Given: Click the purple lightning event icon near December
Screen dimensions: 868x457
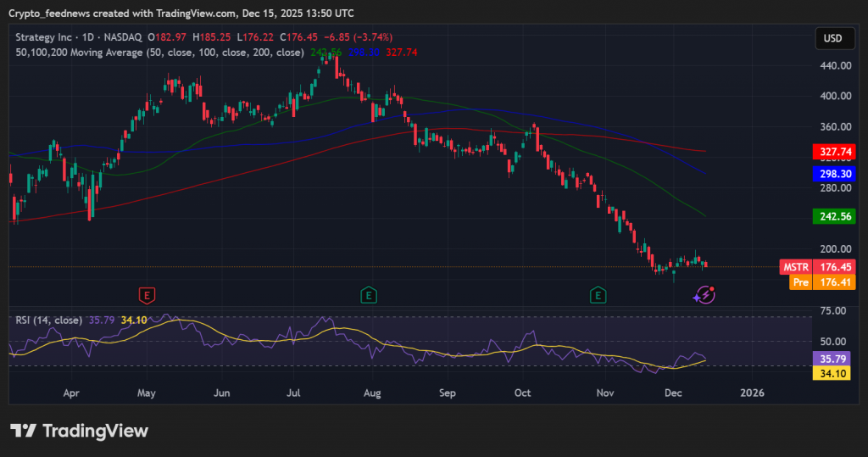Looking at the screenshot, I should 704,295.
